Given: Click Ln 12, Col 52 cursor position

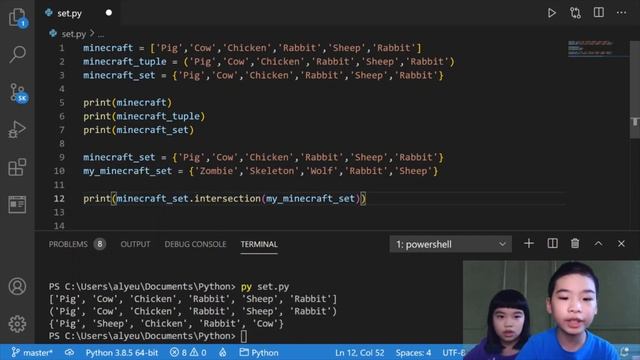Looking at the screenshot, I should coord(360,353).
